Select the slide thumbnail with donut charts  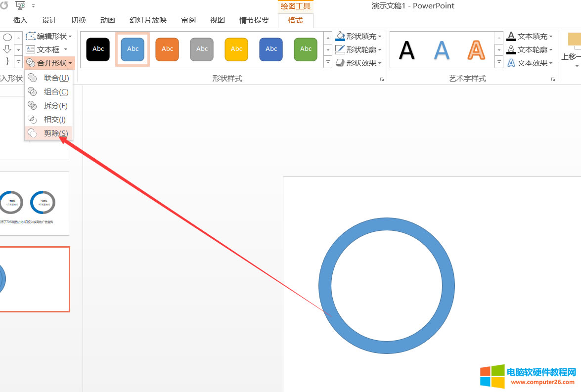tap(35, 203)
